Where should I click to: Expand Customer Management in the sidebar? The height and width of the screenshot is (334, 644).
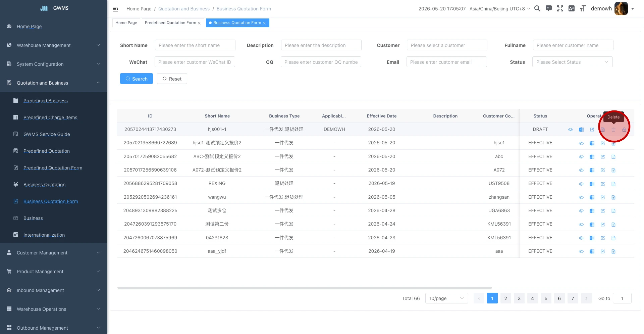(x=54, y=253)
